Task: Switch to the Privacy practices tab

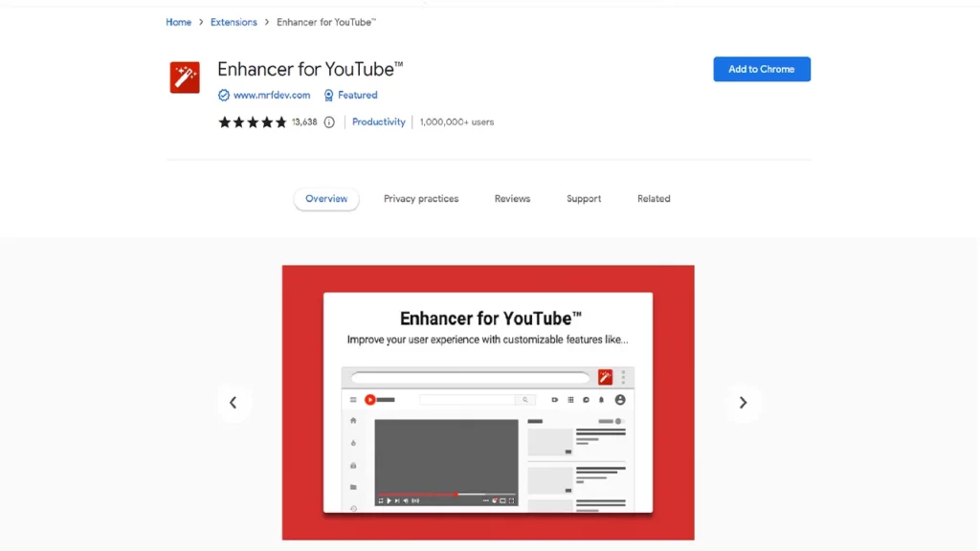Action: (x=421, y=199)
